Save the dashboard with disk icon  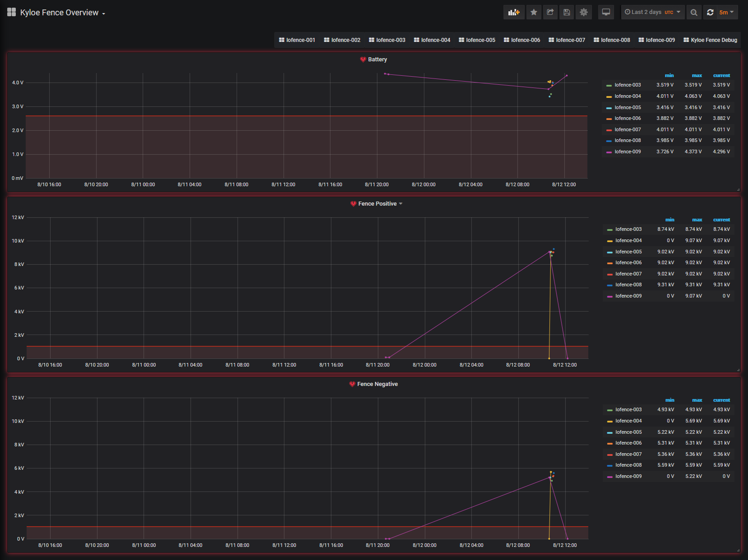pyautogui.click(x=567, y=12)
